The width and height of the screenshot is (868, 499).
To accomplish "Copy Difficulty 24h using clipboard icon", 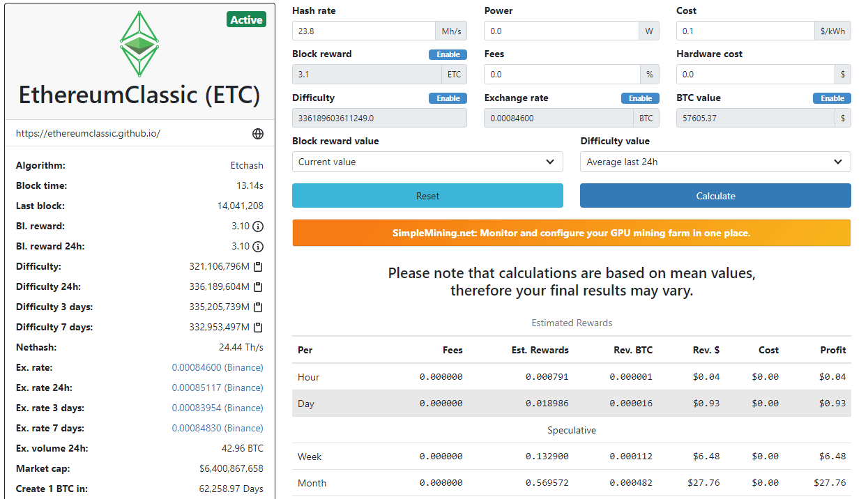I will [x=258, y=287].
